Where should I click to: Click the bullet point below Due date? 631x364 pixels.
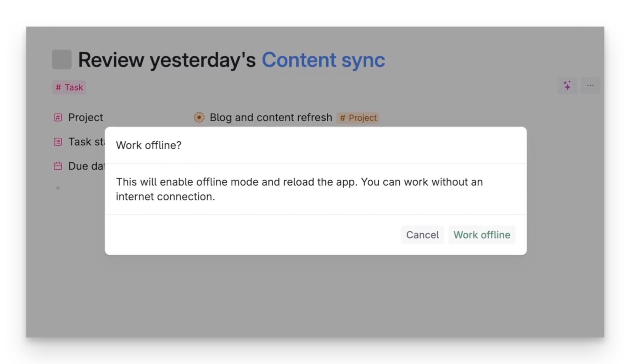pos(58,188)
